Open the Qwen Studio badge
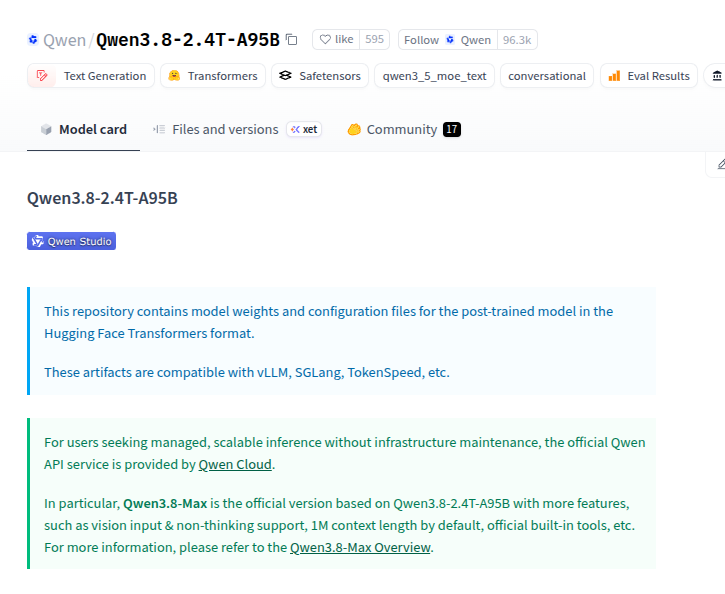725x594 pixels. pos(71,241)
